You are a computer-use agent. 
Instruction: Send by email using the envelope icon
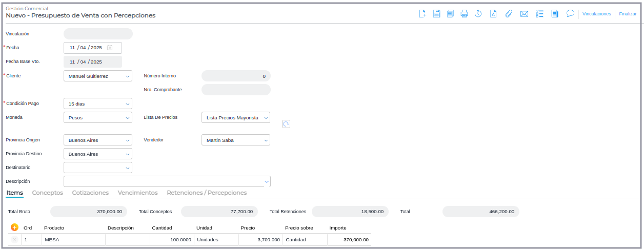pyautogui.click(x=524, y=14)
